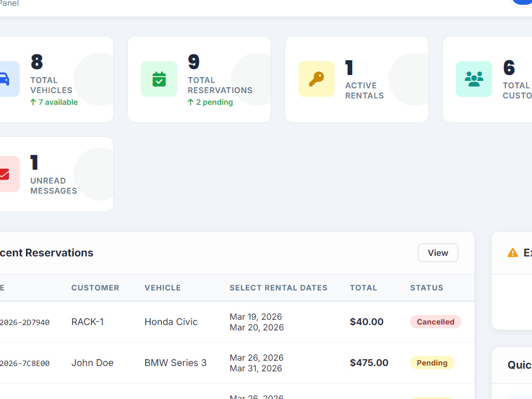This screenshot has height=399, width=532.
Task: Click the Cancelled status badge
Action: pos(436,322)
